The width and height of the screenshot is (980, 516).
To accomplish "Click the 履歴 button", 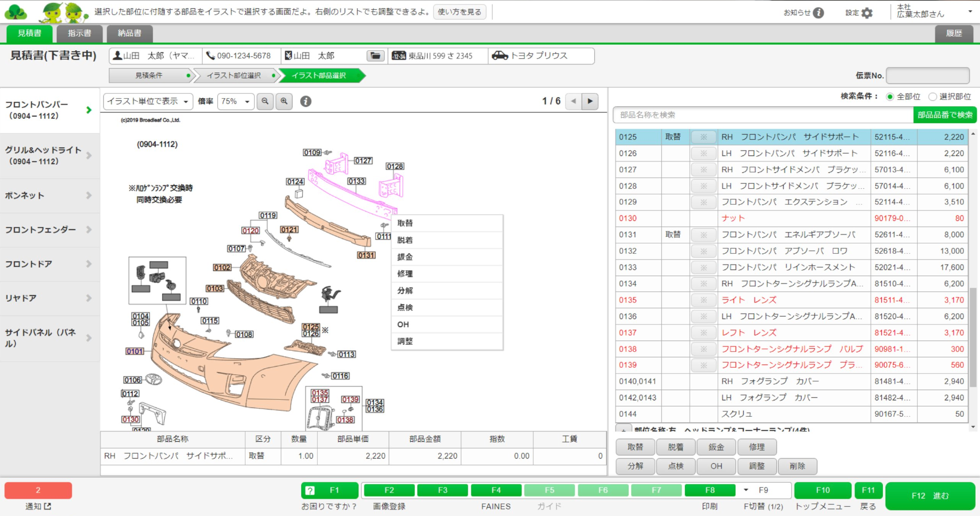I will pyautogui.click(x=954, y=33).
